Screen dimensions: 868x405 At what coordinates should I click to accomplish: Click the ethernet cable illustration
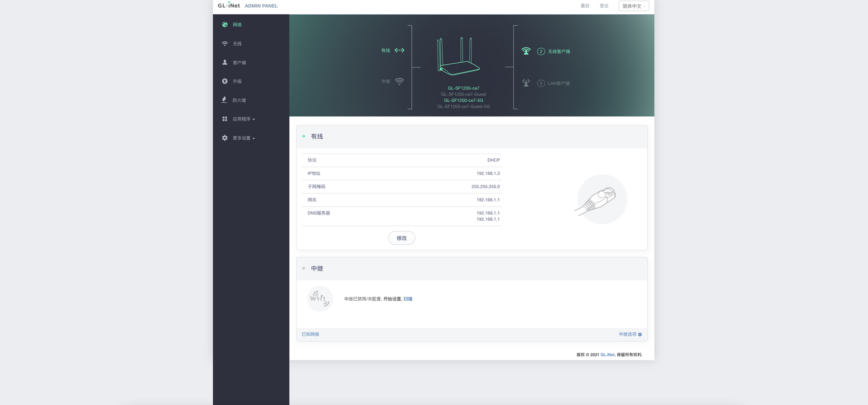pyautogui.click(x=602, y=199)
